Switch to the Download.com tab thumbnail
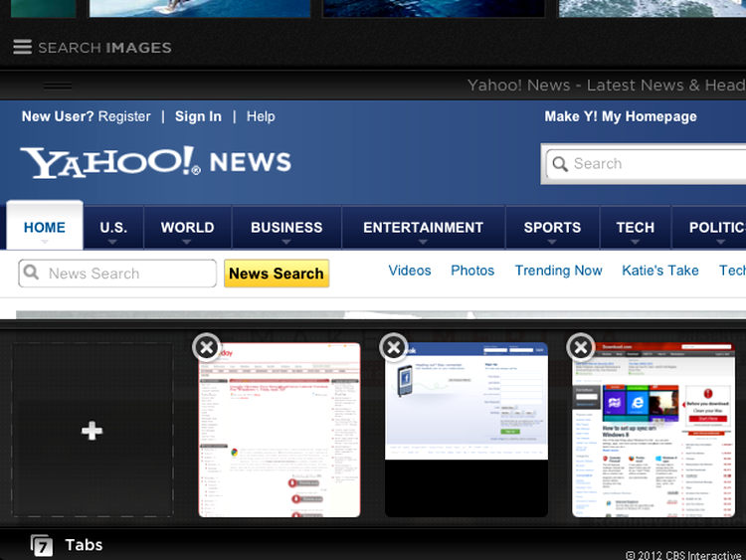 coord(653,430)
